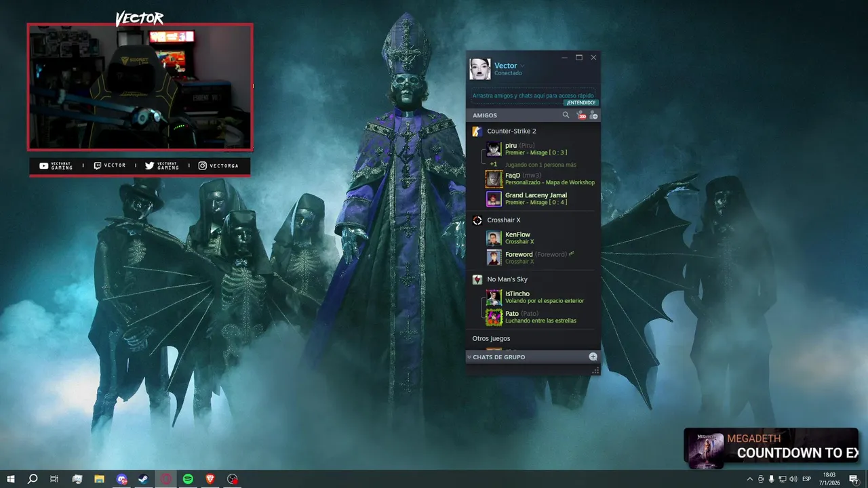Click Vector's profile avatar in friends window
The height and width of the screenshot is (488, 868).
tap(480, 69)
